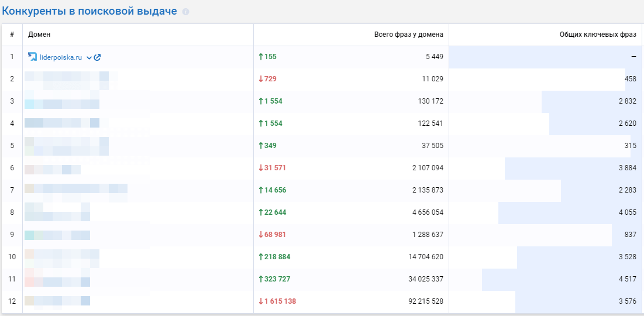Select total phrases value 11 029
644x316 pixels.
coord(433,79)
